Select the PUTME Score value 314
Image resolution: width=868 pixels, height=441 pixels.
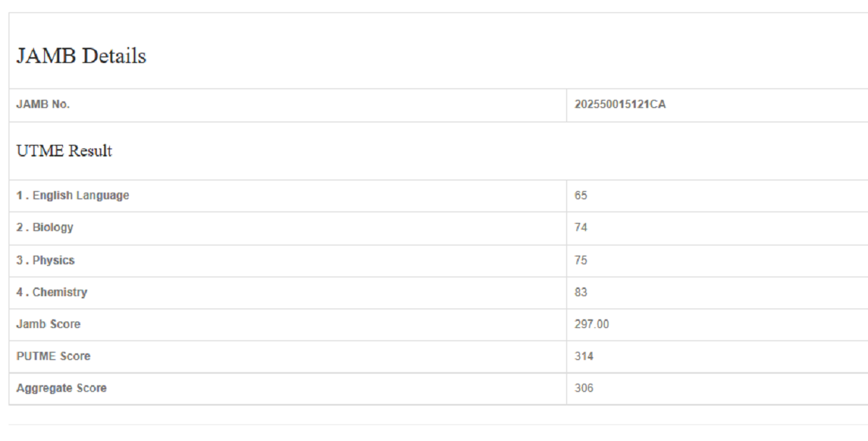click(584, 356)
